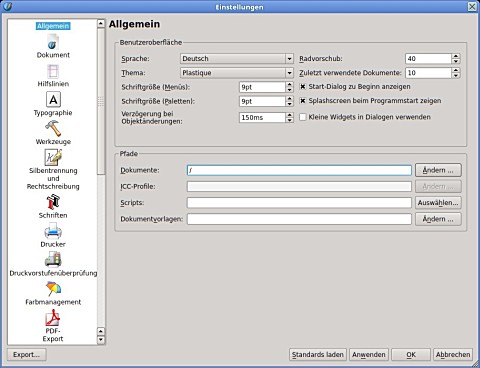480x368 pixels.
Task: Click the Dokumentvorlagen path field
Action: coord(299,219)
